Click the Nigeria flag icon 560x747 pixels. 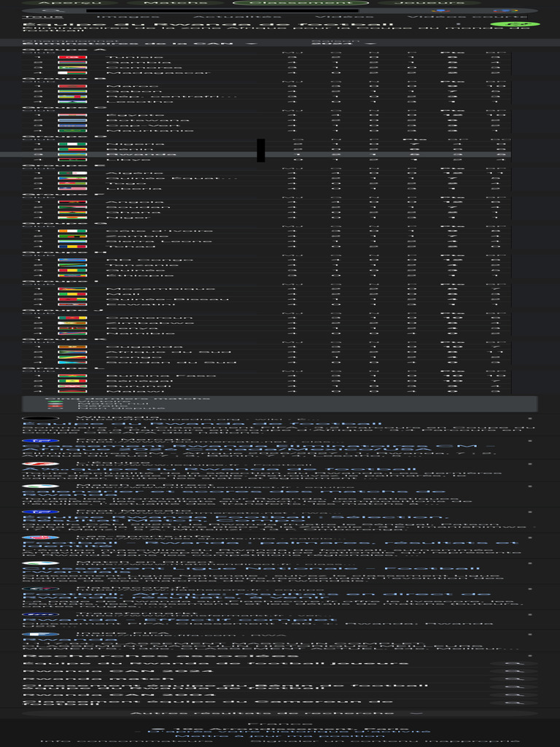(x=72, y=144)
